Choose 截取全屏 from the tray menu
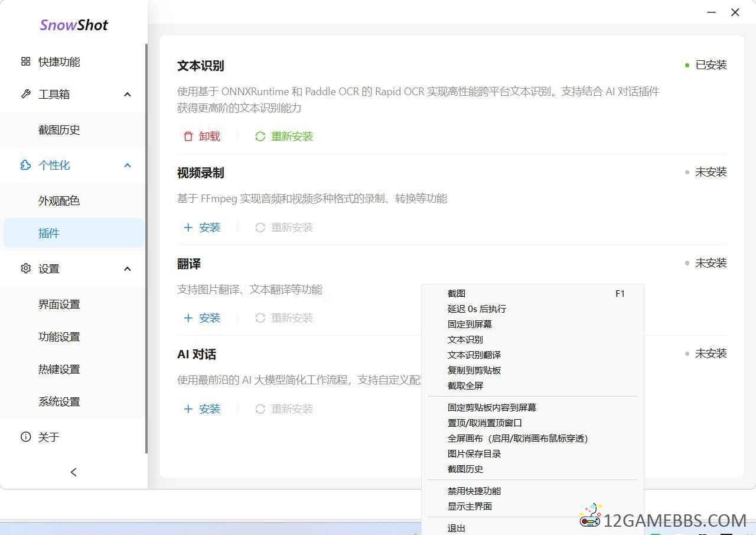The height and width of the screenshot is (535, 756). (x=465, y=385)
